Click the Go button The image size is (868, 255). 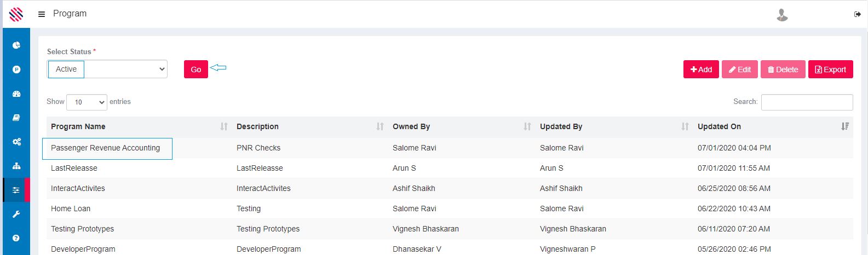click(196, 69)
